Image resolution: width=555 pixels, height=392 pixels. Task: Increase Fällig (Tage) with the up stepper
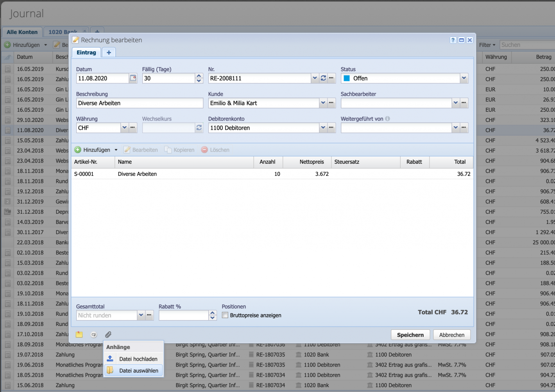[x=199, y=76]
